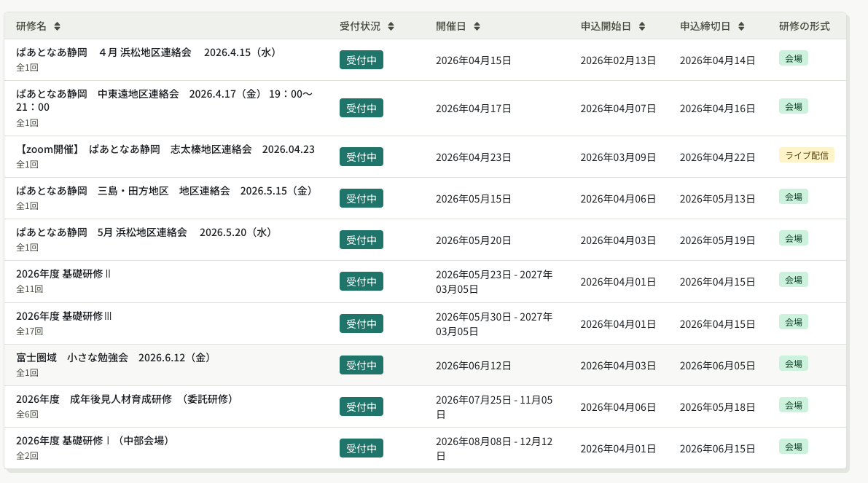Open 三島・田方地区 地区連絡会 training
868x483 pixels.
pyautogui.click(x=164, y=191)
